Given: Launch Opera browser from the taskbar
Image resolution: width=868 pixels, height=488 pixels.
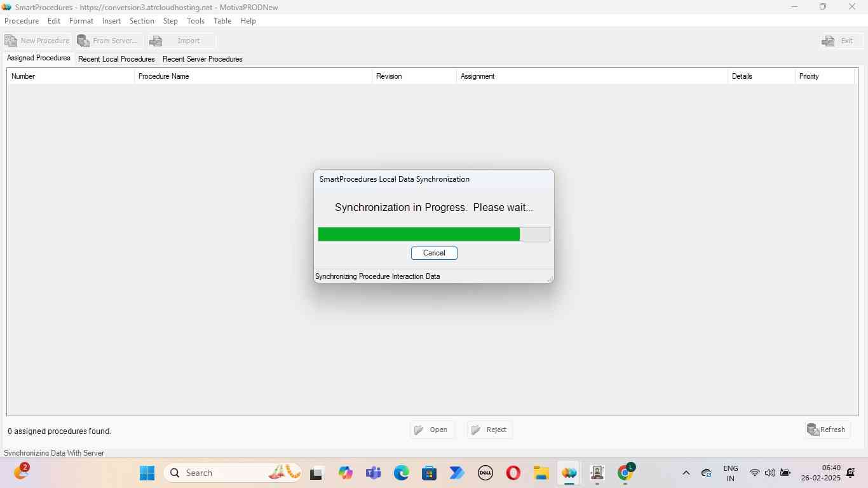Looking at the screenshot, I should coord(513,473).
